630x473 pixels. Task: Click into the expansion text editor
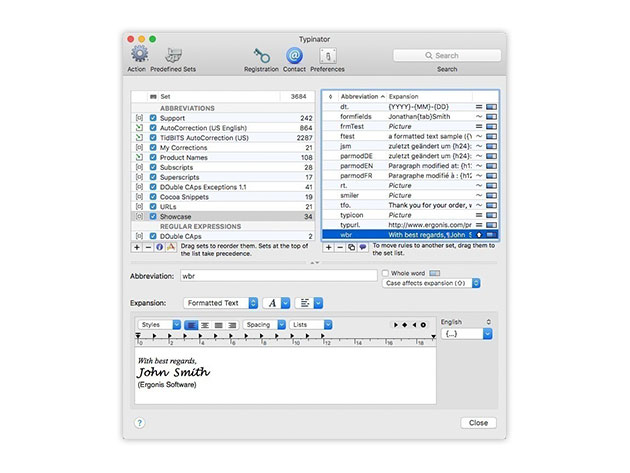[x=285, y=376]
